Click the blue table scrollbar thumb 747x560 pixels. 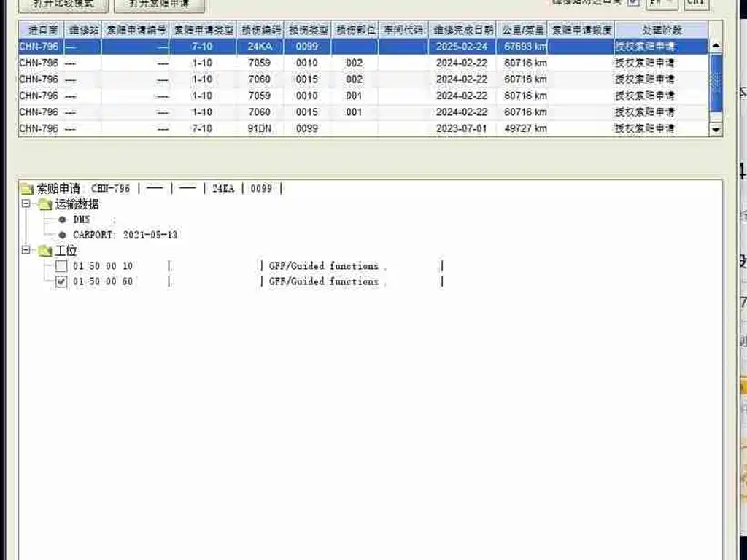[716, 83]
